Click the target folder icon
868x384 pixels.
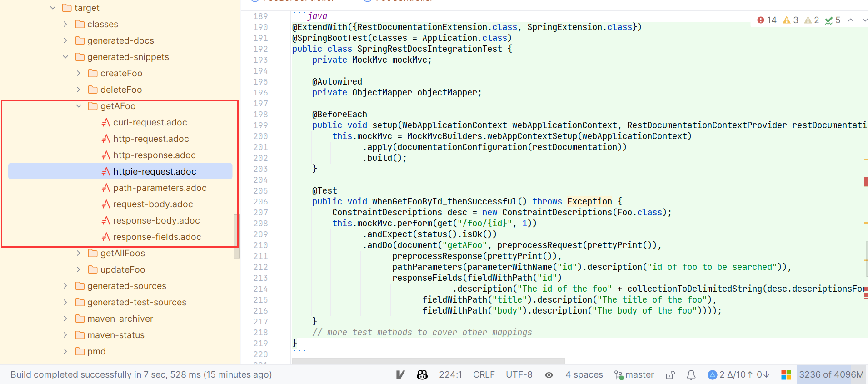point(67,8)
